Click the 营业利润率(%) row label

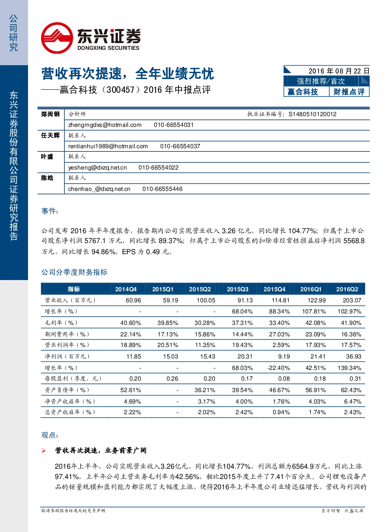[x=67, y=345]
